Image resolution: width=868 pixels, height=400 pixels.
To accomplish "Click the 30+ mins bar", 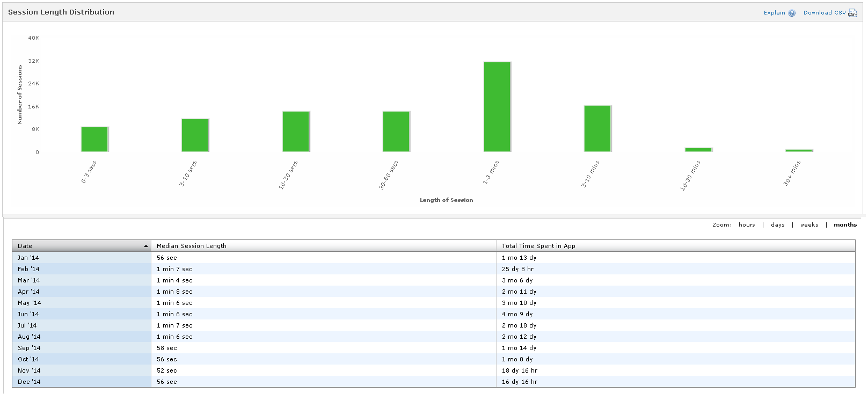I will tap(799, 151).
